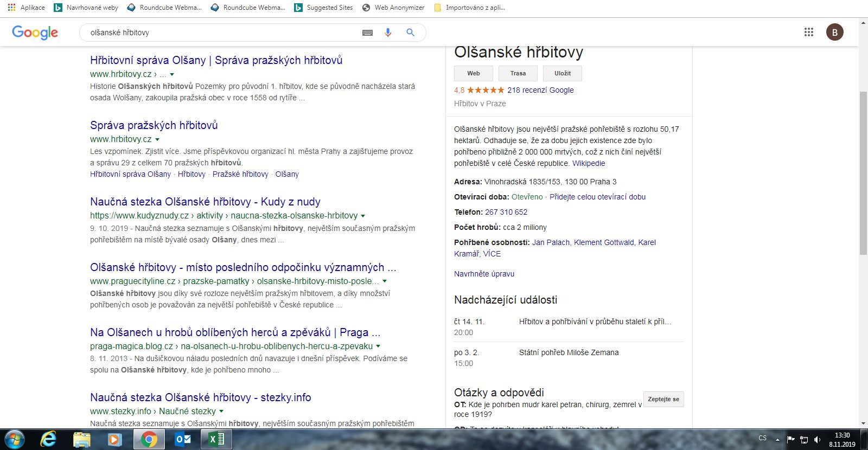868x450 pixels.
Task: Click the magnifier search icon
Action: (410, 33)
